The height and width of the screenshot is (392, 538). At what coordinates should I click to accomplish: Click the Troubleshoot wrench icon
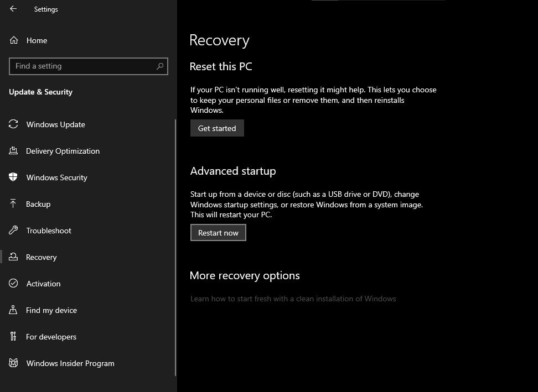click(13, 230)
